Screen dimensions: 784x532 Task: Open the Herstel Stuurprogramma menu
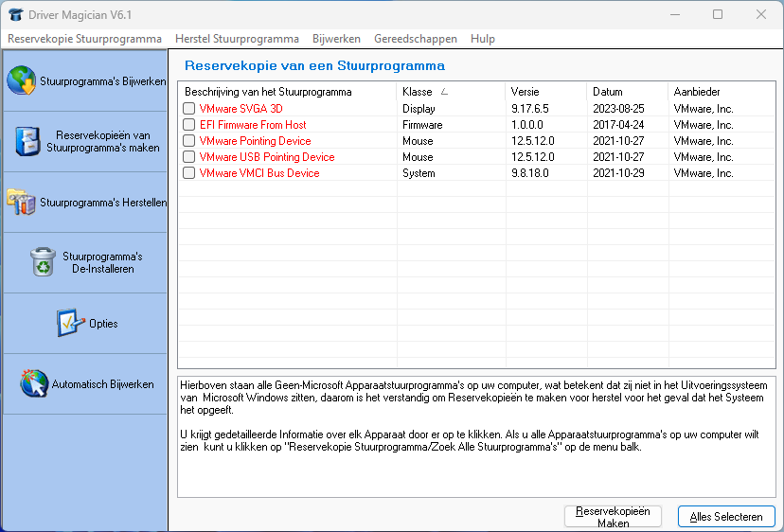coord(237,39)
